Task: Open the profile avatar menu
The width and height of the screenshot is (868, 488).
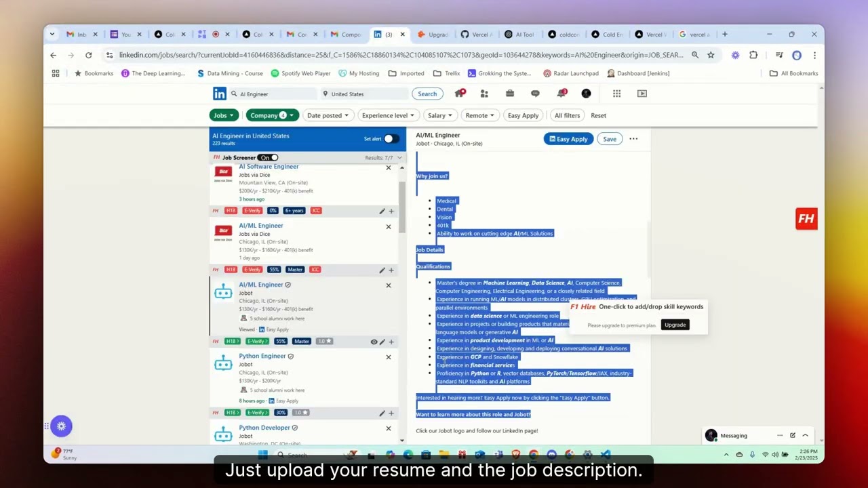Action: (586, 94)
